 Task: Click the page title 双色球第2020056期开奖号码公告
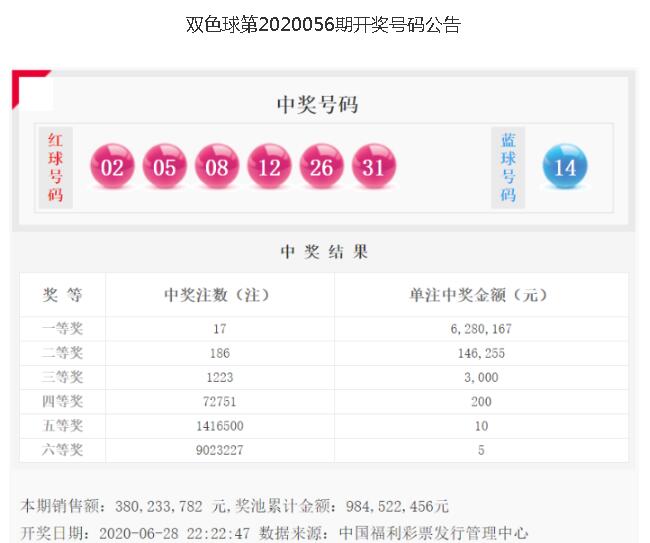(324, 25)
